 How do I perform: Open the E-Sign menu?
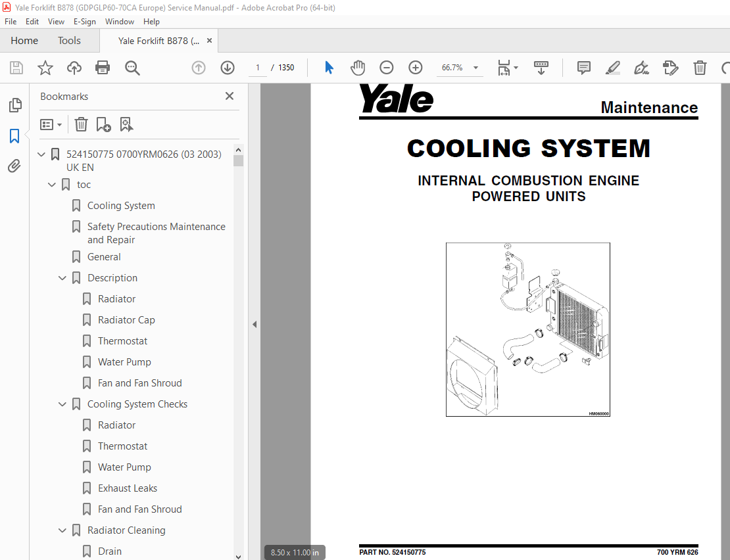click(x=85, y=22)
